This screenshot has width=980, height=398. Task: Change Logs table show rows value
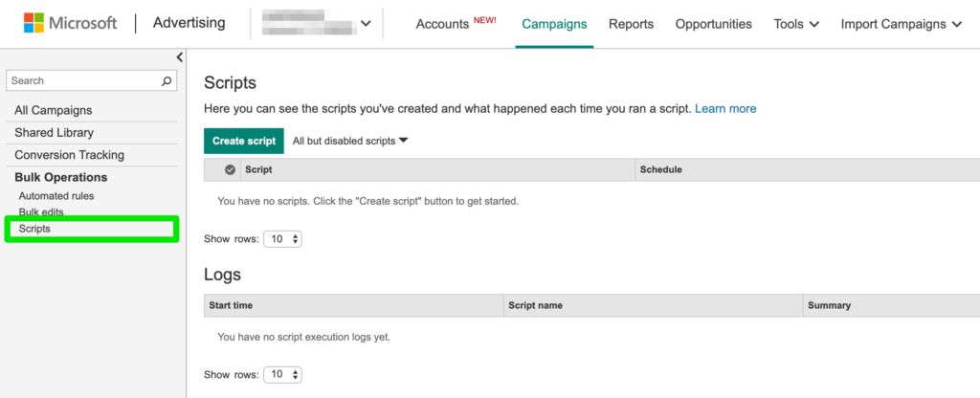pyautogui.click(x=282, y=374)
